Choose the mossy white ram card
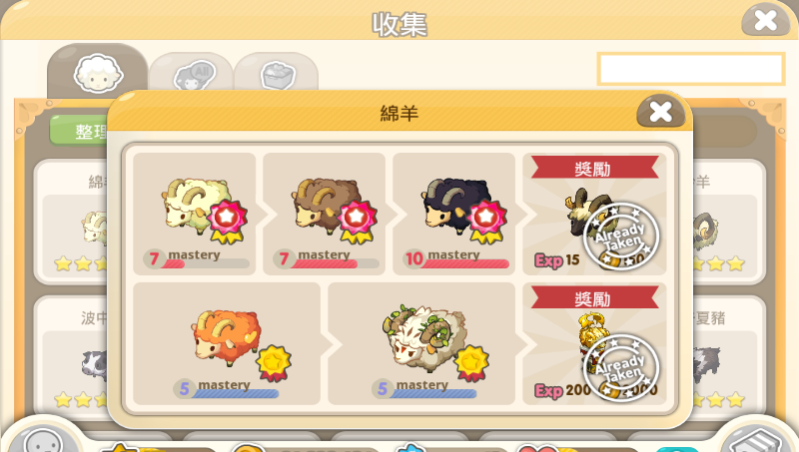The height and width of the screenshot is (452, 799). (421, 343)
